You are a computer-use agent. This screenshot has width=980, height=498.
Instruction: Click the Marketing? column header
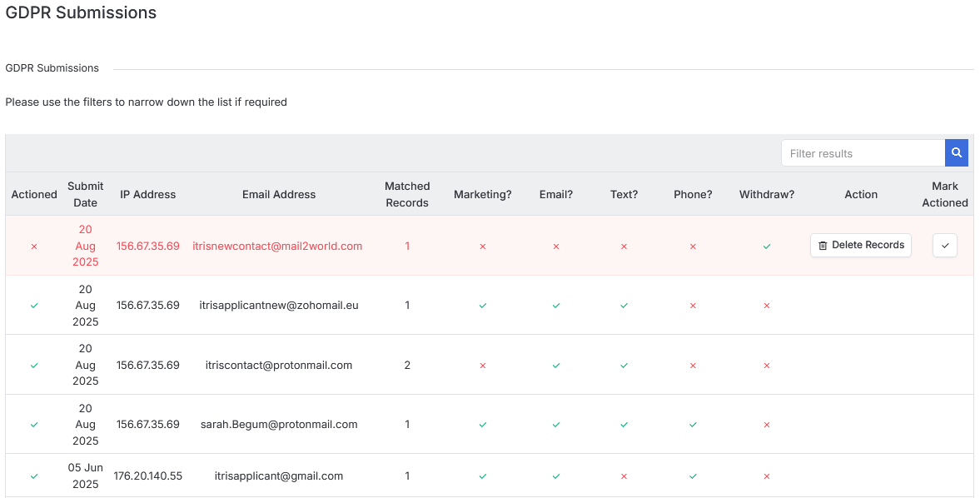482,194
